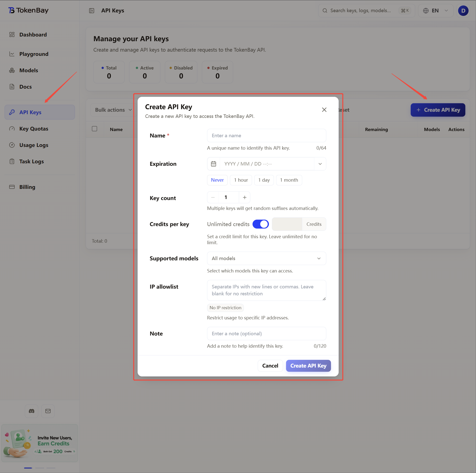
Task: Expand the expiration field chevron
Action: (320, 164)
